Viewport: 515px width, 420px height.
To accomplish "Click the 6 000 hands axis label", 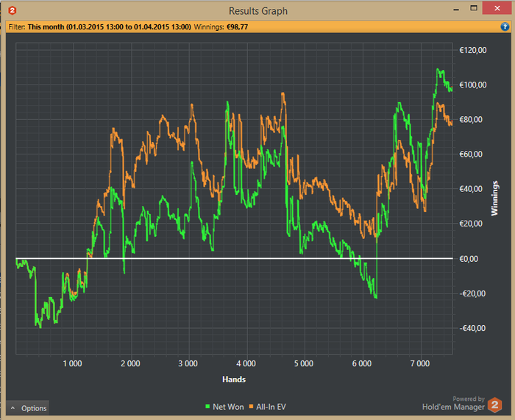I will pos(362,363).
